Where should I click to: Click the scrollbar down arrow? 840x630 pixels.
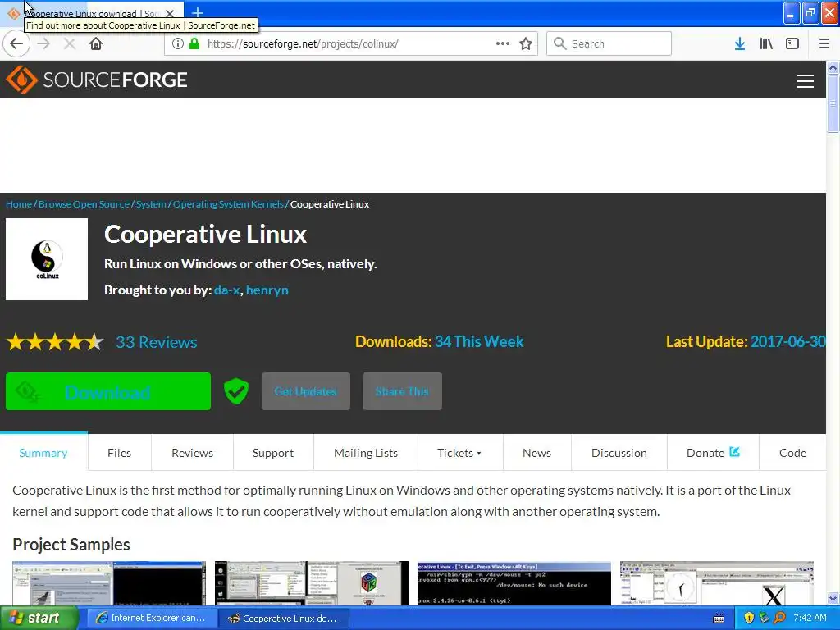pyautogui.click(x=833, y=598)
